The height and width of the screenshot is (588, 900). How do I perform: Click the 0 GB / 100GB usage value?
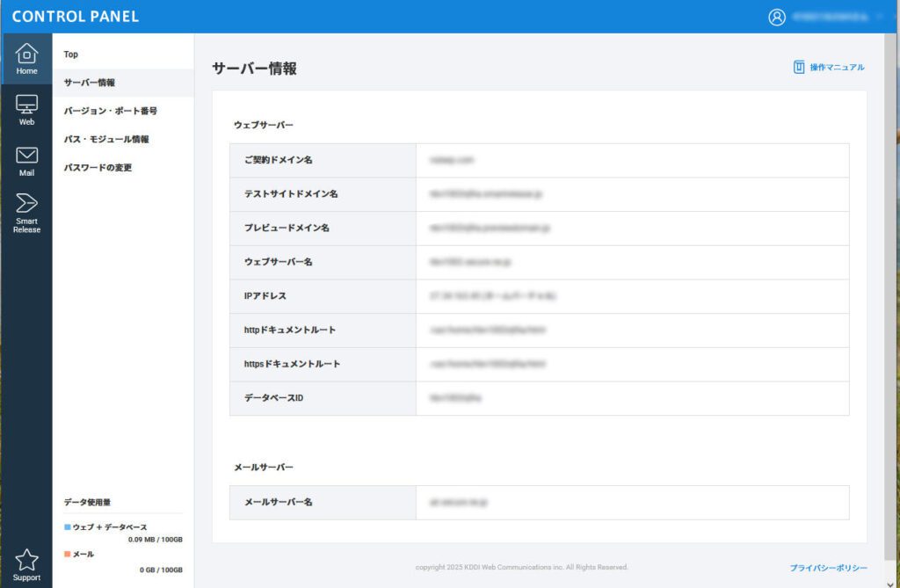(161, 570)
